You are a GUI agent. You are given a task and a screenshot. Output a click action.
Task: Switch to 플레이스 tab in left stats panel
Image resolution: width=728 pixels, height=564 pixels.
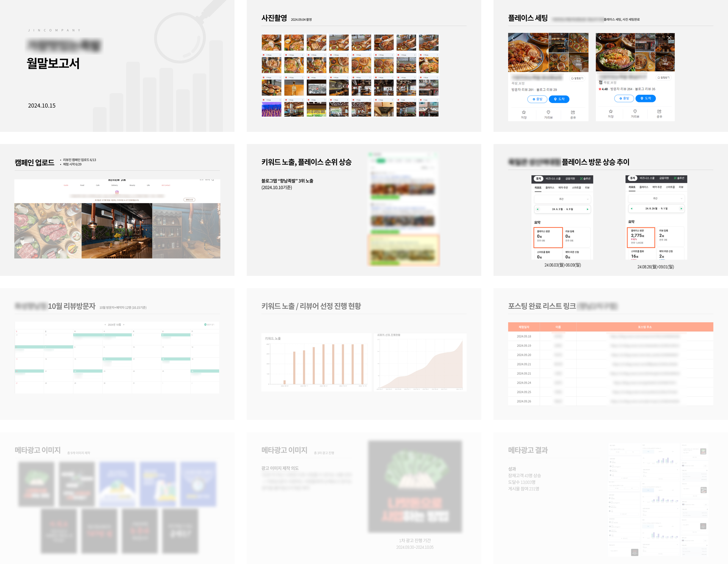point(550,188)
